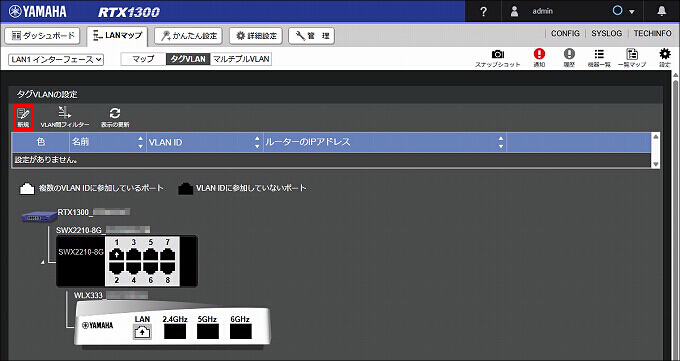Switch to the ダッシュボード tab
680x361 pixels.
[42, 36]
